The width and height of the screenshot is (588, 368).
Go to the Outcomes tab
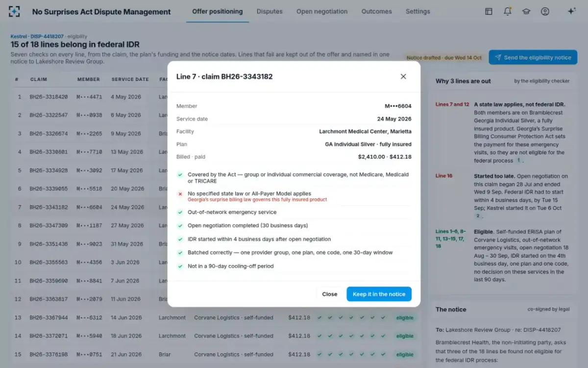(x=376, y=11)
